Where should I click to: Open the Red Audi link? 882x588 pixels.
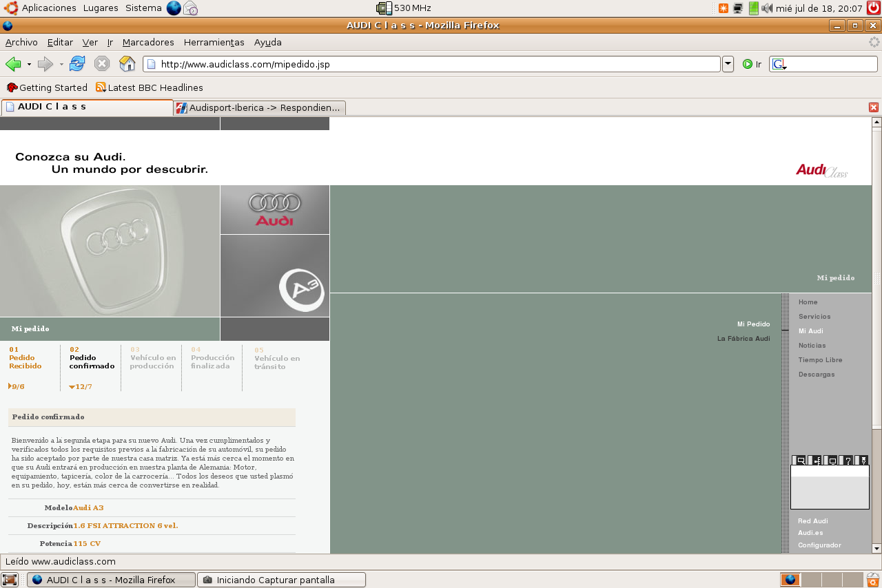[812, 521]
